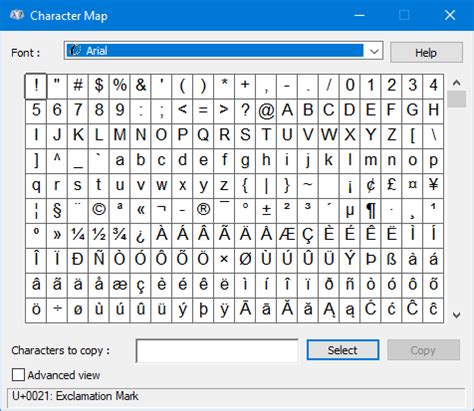Choose the three-quarters ¾ fraction cell
The width and height of the screenshot is (474, 411).
pos(120,235)
